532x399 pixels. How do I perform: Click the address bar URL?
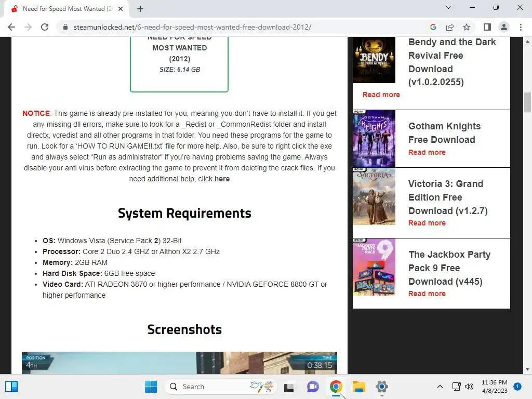[192, 27]
